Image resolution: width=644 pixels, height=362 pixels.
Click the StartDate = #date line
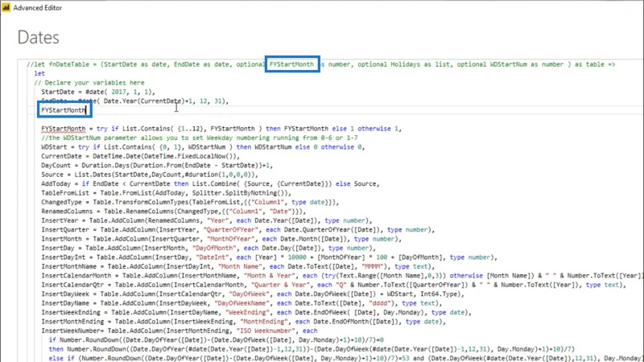tap(98, 92)
